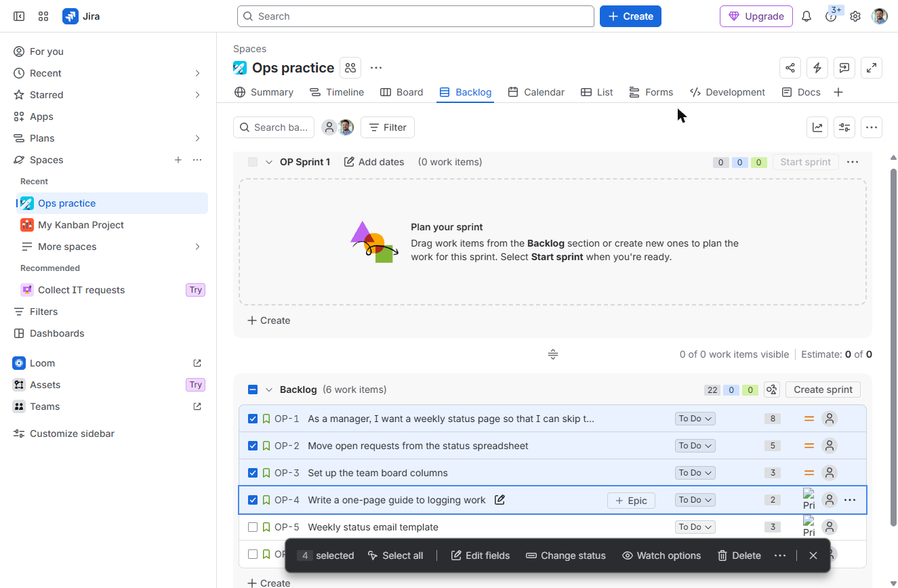Toggle the Backlog select-all checkbox
The width and height of the screenshot is (898, 588).
click(253, 390)
